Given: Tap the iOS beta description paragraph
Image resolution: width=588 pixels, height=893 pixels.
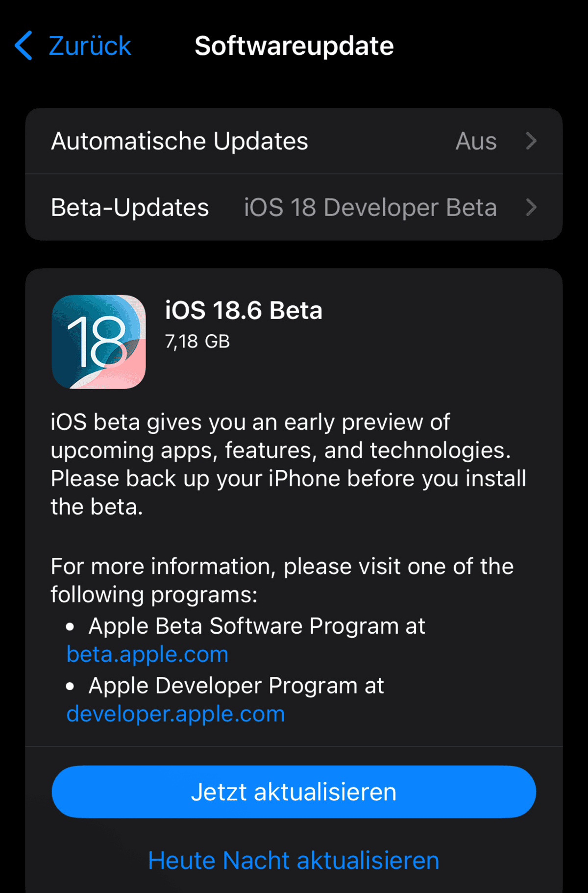Looking at the screenshot, I should 289,464.
